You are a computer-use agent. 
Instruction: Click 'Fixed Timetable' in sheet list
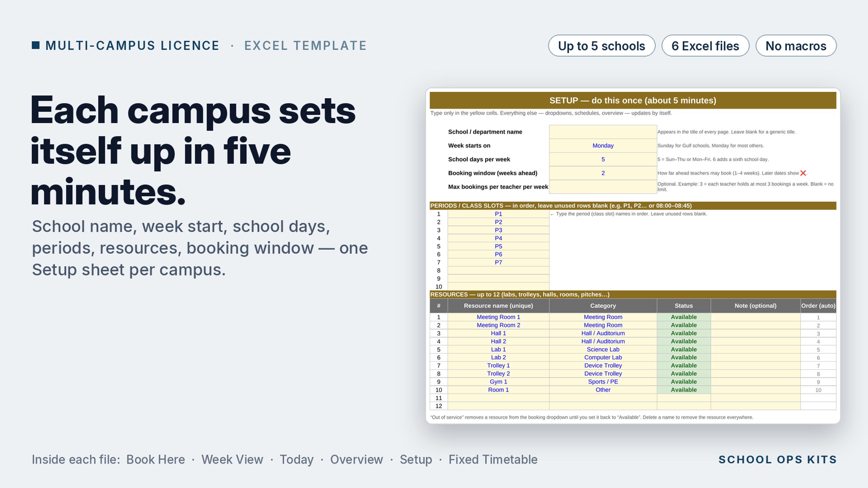493,460
